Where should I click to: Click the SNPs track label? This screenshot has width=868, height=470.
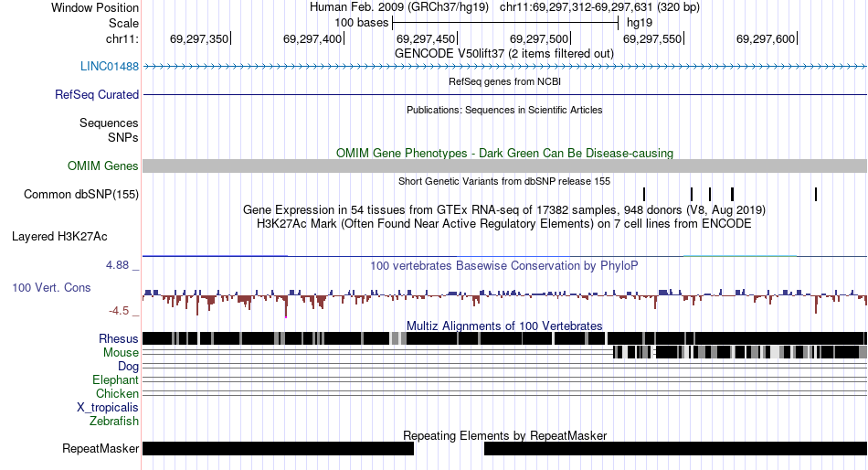tap(123, 137)
